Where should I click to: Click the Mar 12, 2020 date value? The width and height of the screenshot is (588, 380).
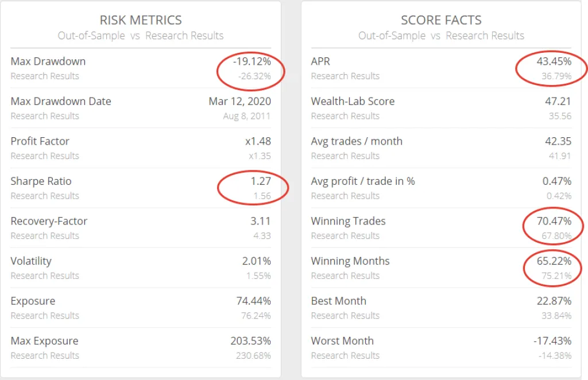(x=239, y=102)
